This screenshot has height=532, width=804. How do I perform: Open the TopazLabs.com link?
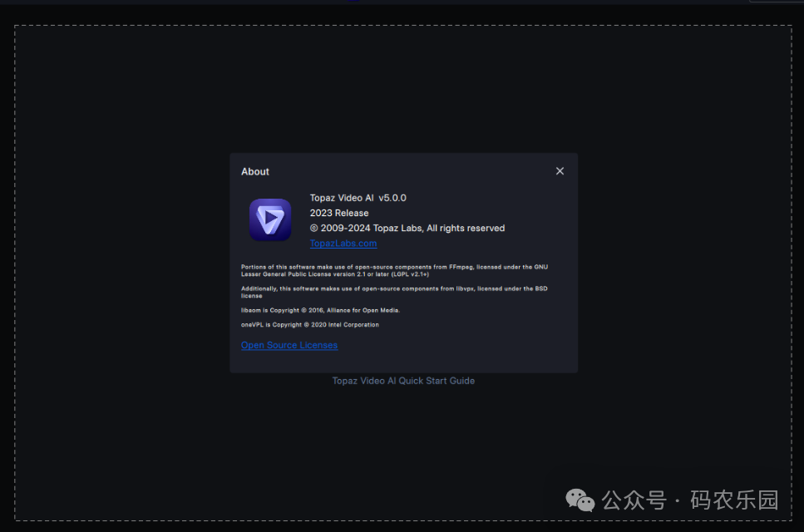(343, 244)
